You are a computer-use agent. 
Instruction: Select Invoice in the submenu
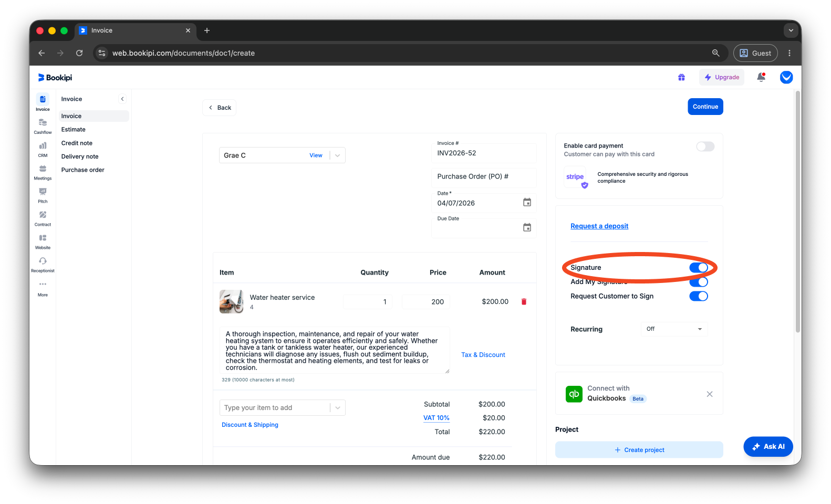pos(93,116)
